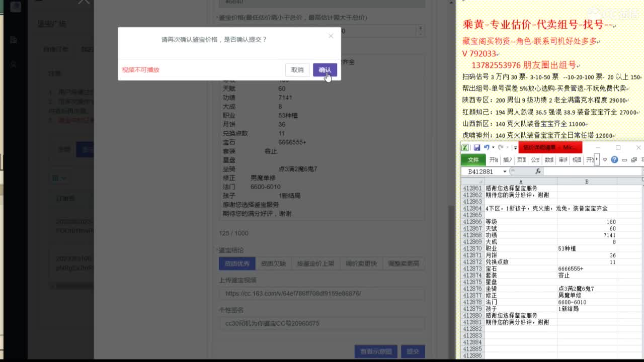Open Excel Undo history dropdown arrow
The image size is (644, 362).
(x=493, y=148)
